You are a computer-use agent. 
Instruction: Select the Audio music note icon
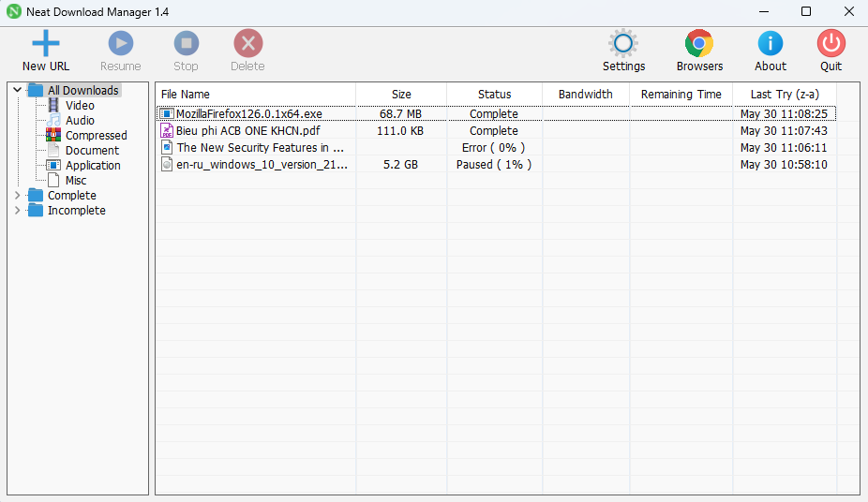[53, 120]
